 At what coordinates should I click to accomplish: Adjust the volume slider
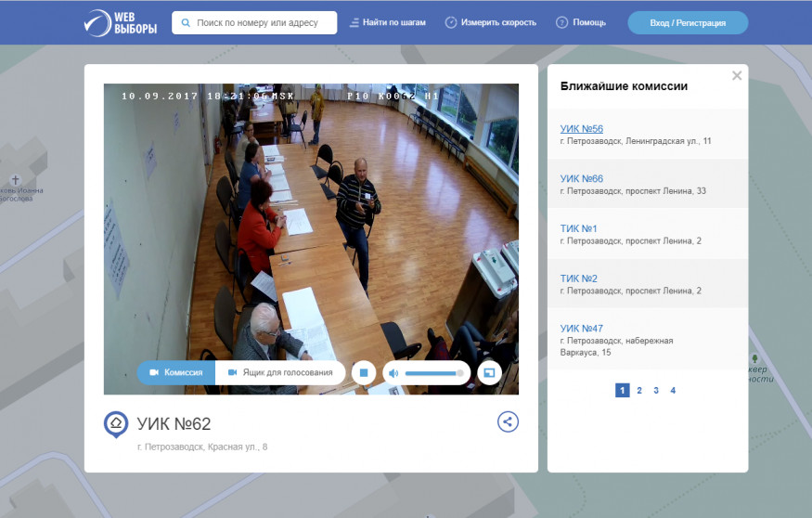pyautogui.click(x=433, y=373)
